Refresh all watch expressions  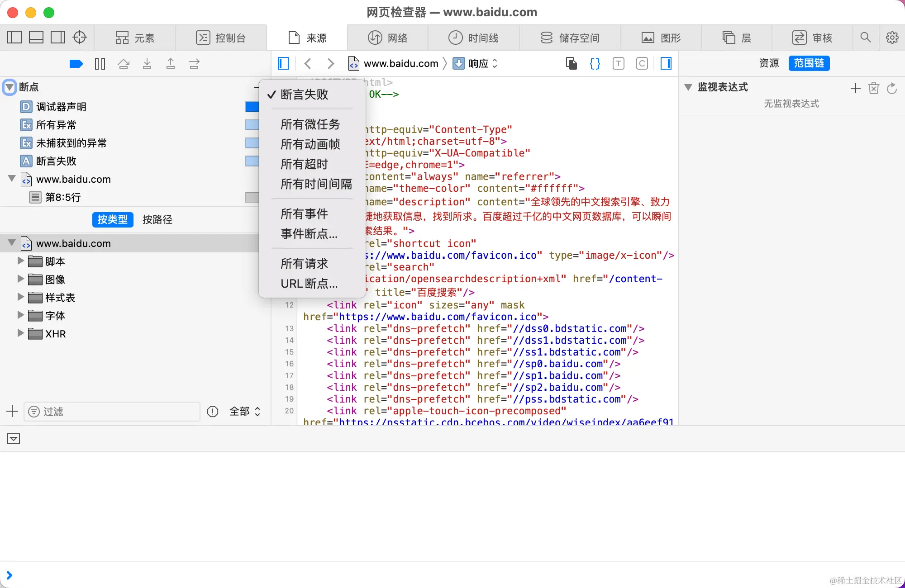[892, 88]
